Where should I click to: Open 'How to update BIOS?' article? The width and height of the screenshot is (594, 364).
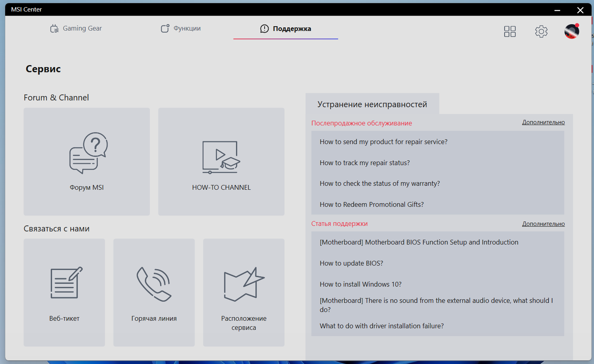pos(352,263)
